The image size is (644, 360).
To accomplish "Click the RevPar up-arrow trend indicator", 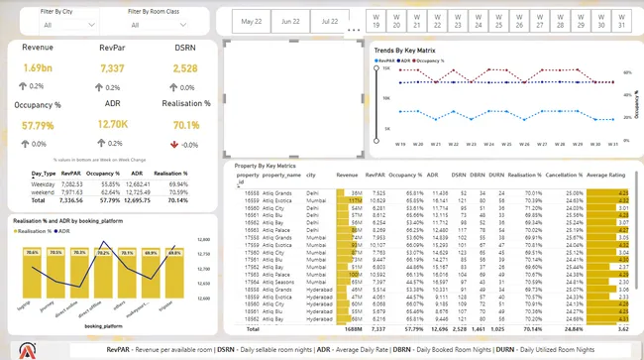I will [x=98, y=87].
